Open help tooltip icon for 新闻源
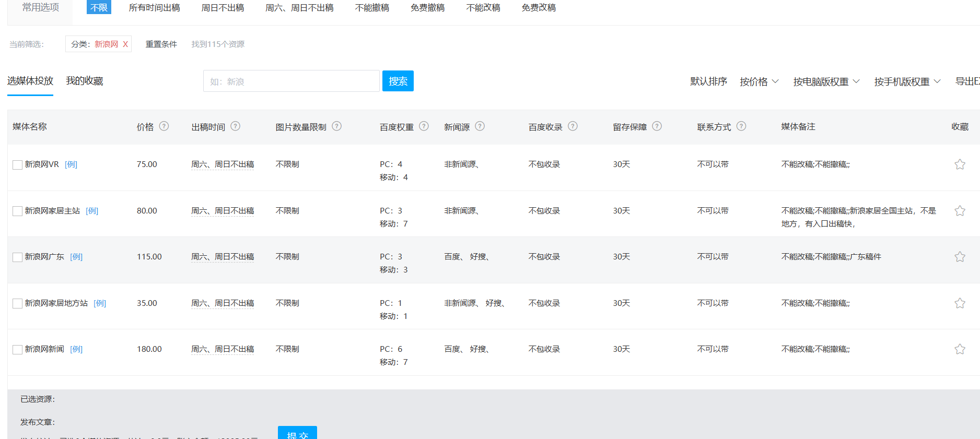This screenshot has height=439, width=980. (480, 126)
